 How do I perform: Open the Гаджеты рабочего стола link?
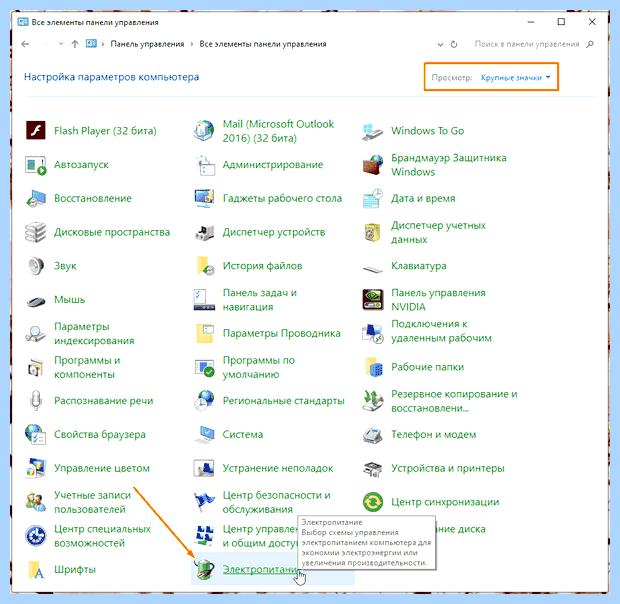pos(282,198)
